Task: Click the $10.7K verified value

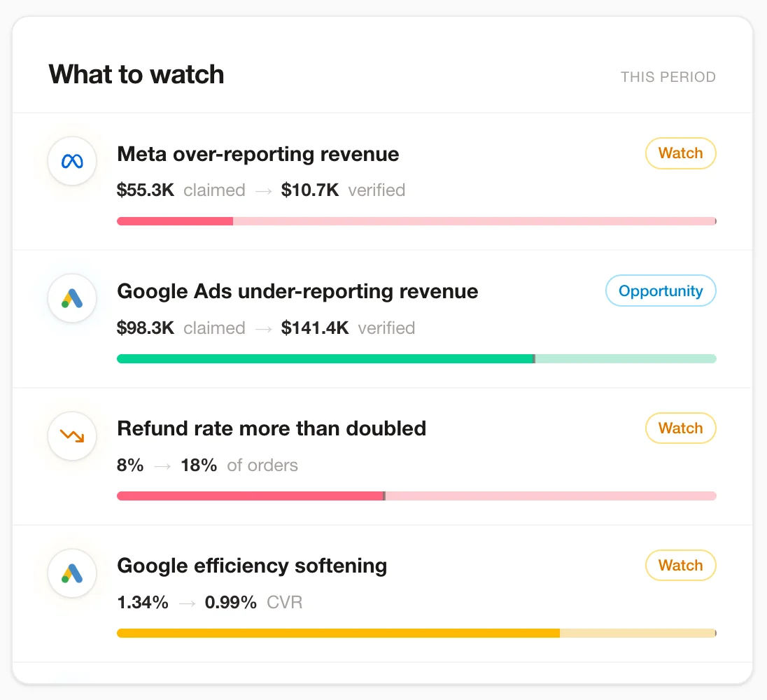Action: (x=309, y=190)
